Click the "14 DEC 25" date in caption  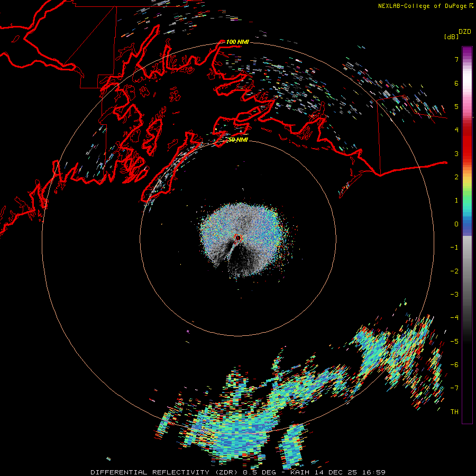(x=335, y=472)
